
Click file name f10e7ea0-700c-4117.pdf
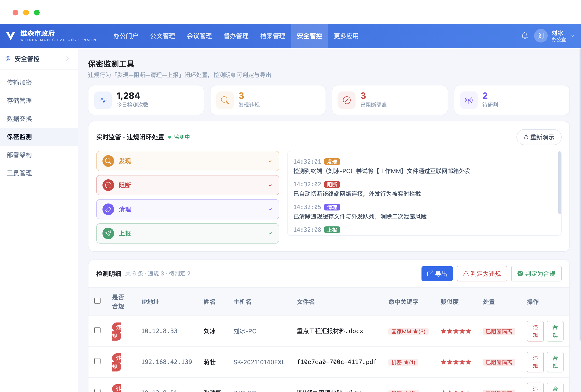tap(336, 362)
